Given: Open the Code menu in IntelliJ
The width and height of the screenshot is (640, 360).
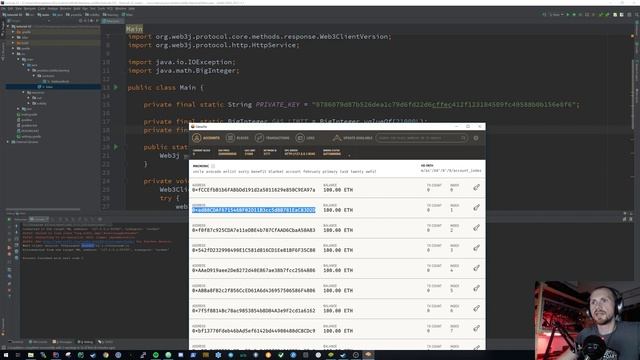Looking at the screenshot, I should (x=42, y=9).
